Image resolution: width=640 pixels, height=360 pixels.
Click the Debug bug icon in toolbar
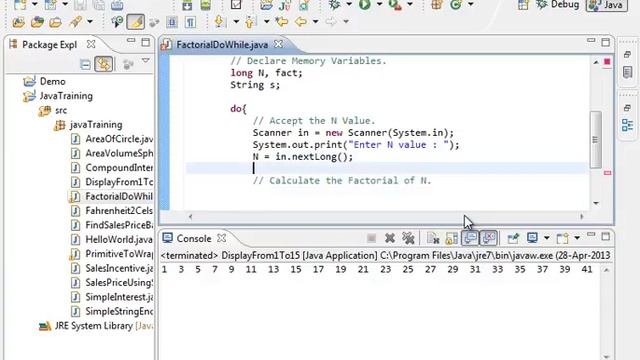click(335, 4)
